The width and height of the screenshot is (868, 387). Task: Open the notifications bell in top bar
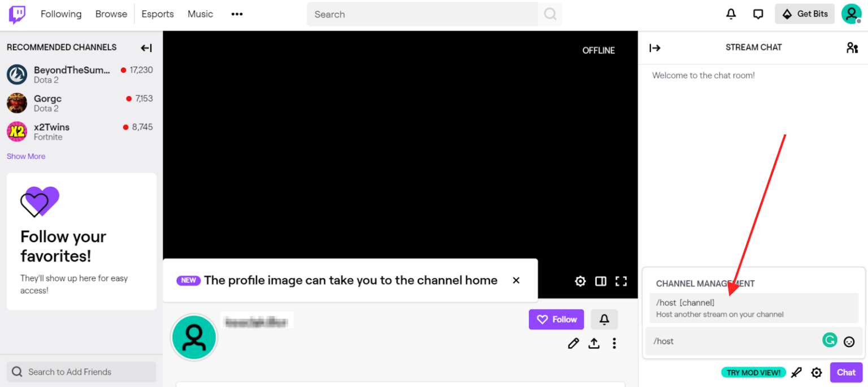pos(731,14)
